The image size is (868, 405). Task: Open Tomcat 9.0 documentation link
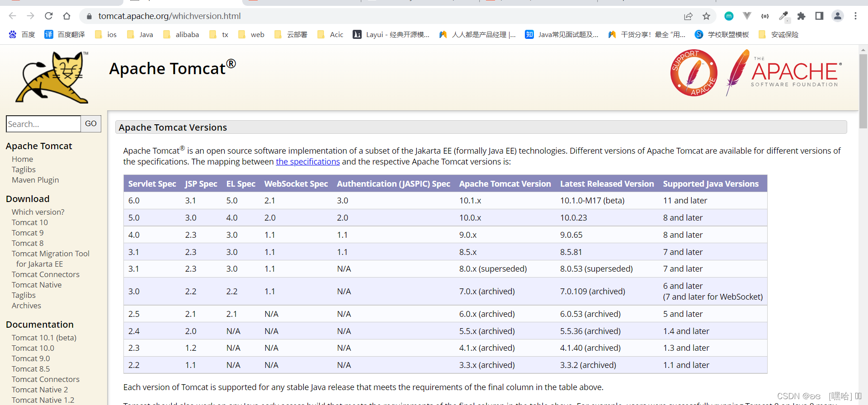(31, 358)
